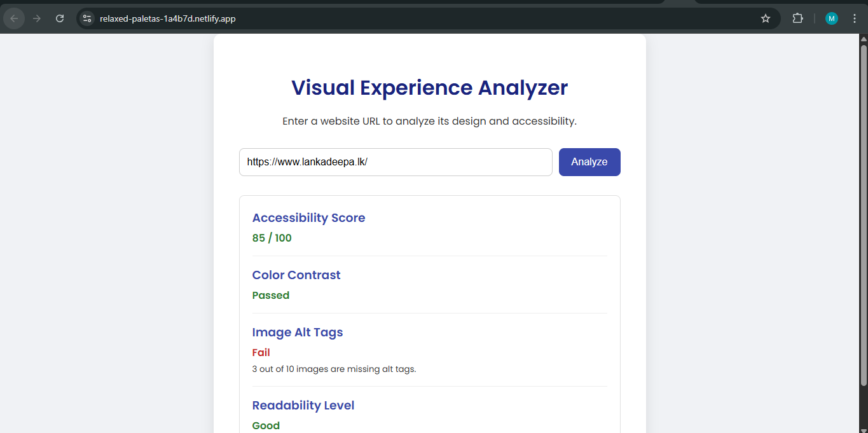Click the 85 / 100 score value
Image resolution: width=868 pixels, height=433 pixels.
pos(272,238)
